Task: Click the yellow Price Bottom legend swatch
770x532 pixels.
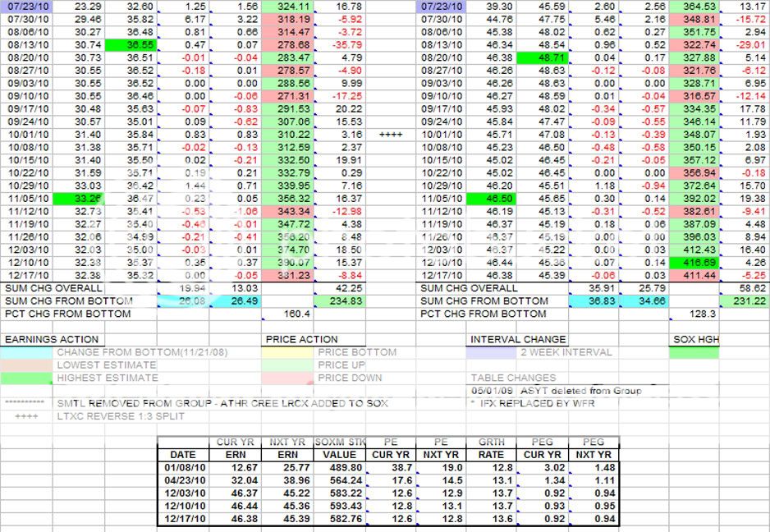Action: (x=287, y=352)
